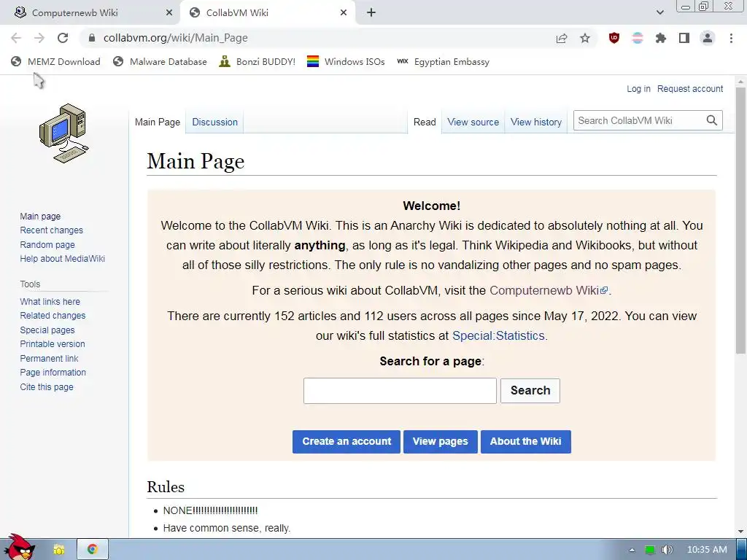Image resolution: width=747 pixels, height=560 pixels.
Task: Open the Angry Birds start button
Action: pyautogui.click(x=20, y=547)
